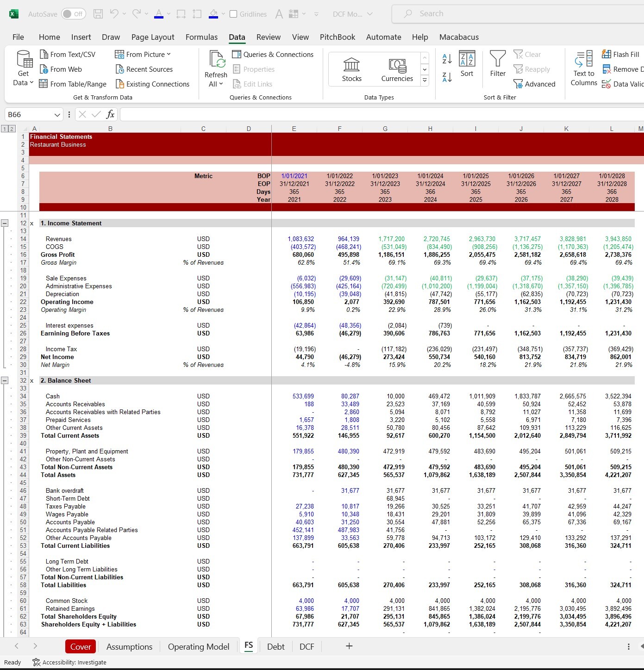Image resolution: width=644 pixels, height=670 pixels.
Task: Collapse the Income Statement row group
Action: [x=4, y=223]
